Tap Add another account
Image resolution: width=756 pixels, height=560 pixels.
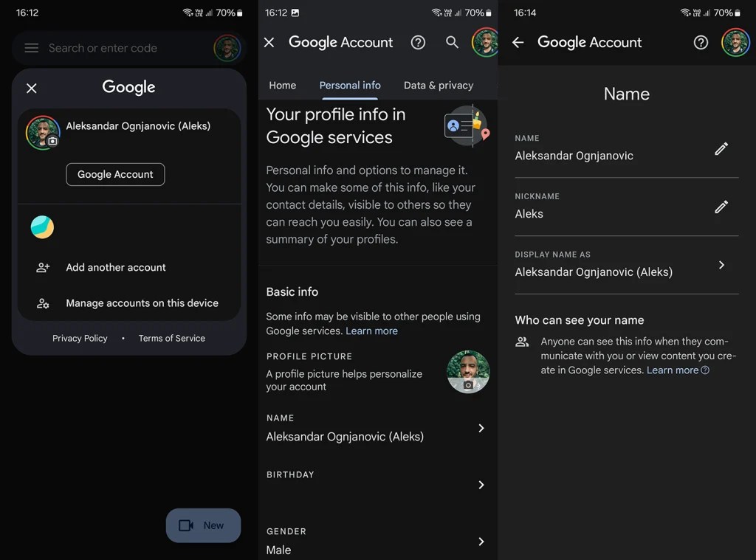(115, 267)
